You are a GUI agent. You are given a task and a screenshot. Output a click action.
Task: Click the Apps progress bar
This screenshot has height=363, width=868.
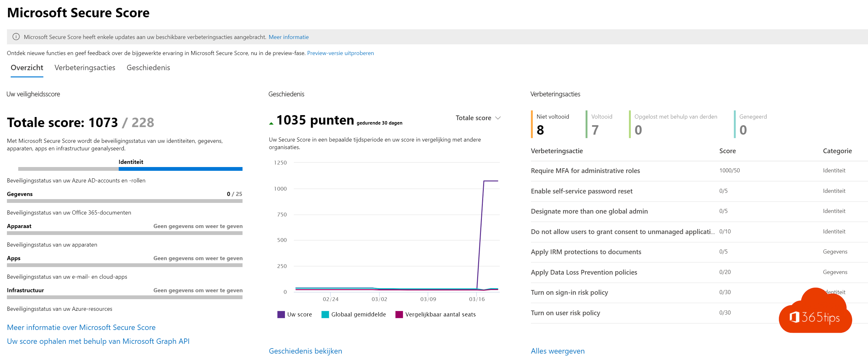coord(125,265)
